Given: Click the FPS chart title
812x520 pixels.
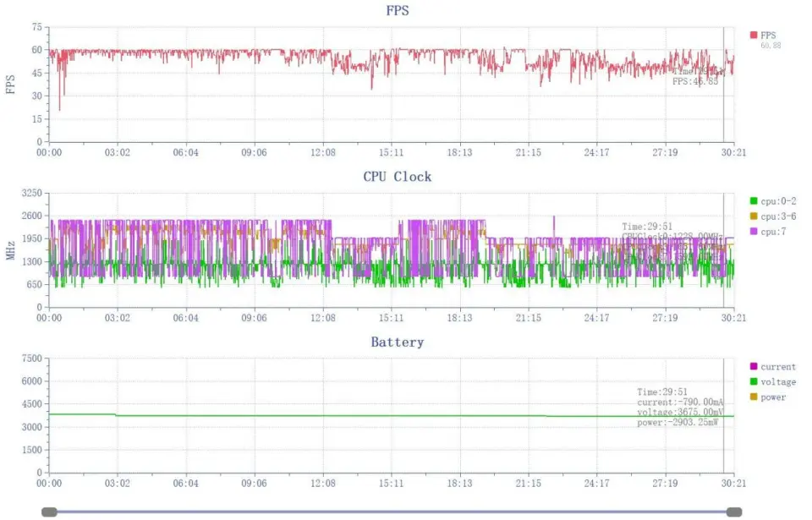Looking at the screenshot, I should tap(397, 12).
